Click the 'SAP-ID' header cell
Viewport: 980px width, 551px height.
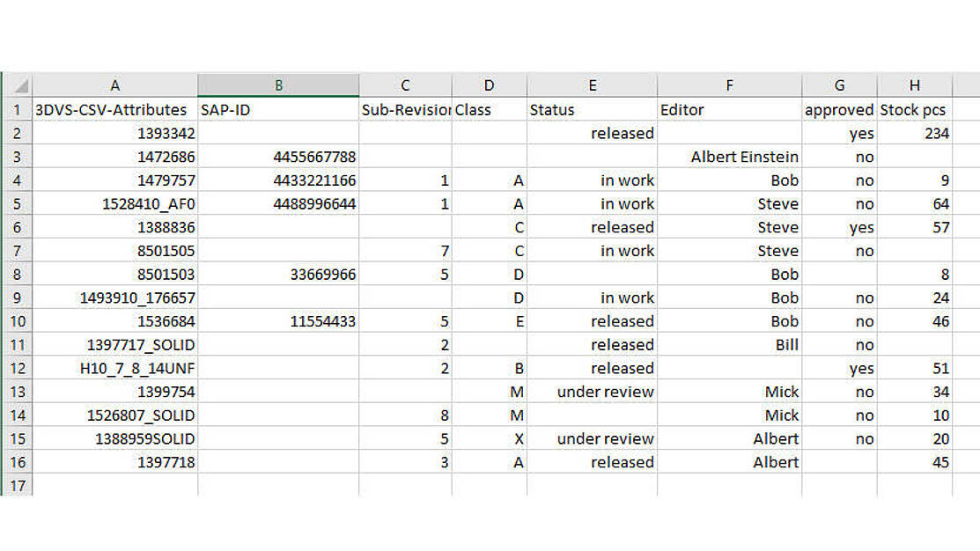tap(278, 110)
